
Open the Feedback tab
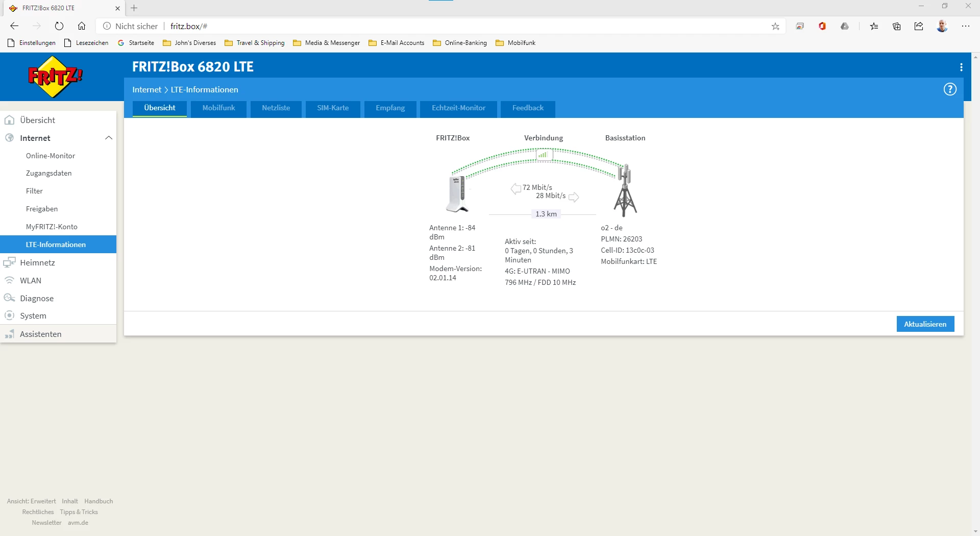coord(528,108)
